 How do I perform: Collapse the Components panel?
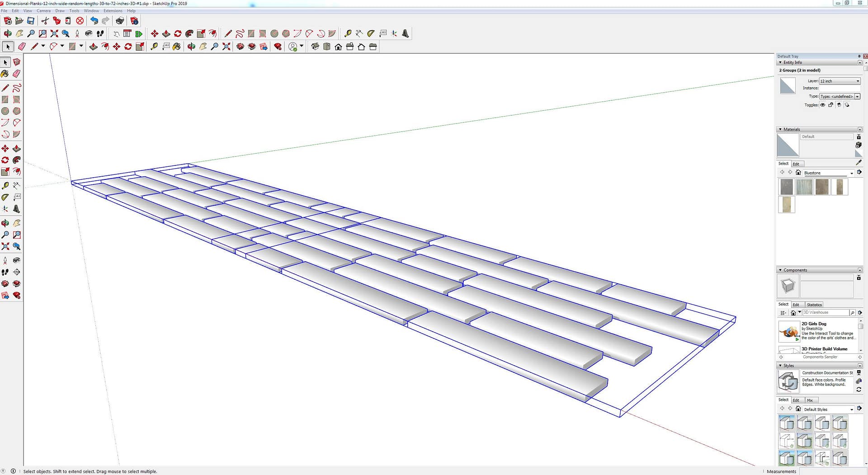pos(780,270)
